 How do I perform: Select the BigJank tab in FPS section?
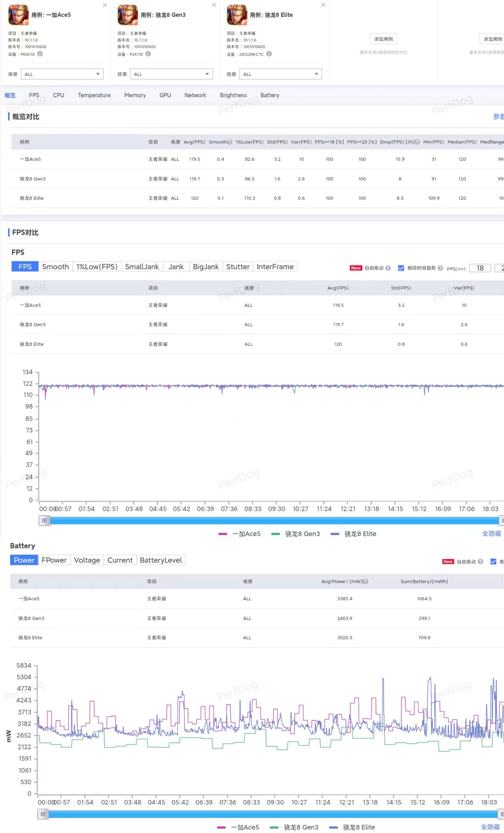[206, 267]
